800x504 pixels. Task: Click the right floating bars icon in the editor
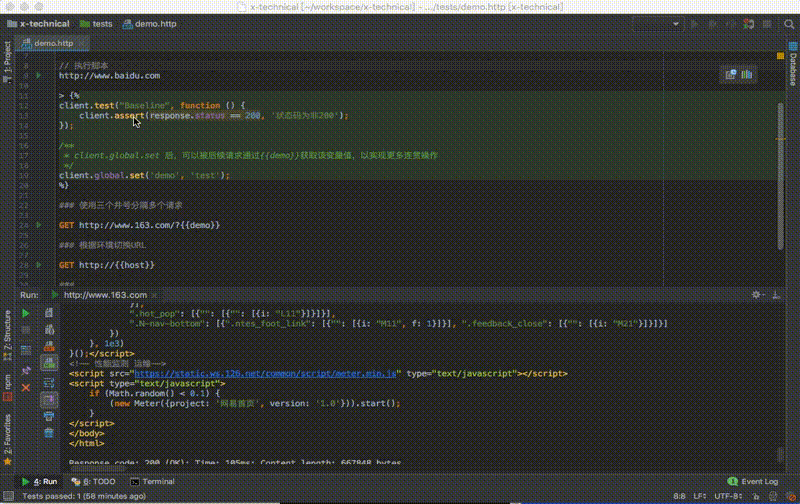point(747,74)
